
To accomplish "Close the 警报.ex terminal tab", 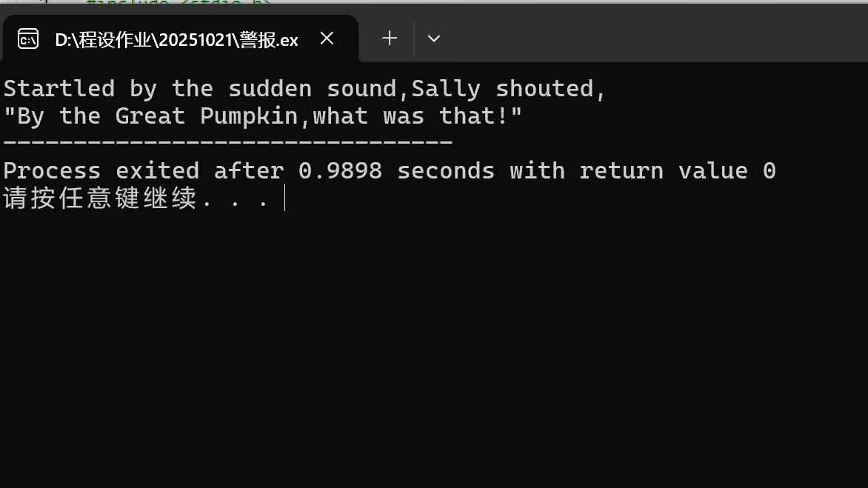I will click(327, 39).
